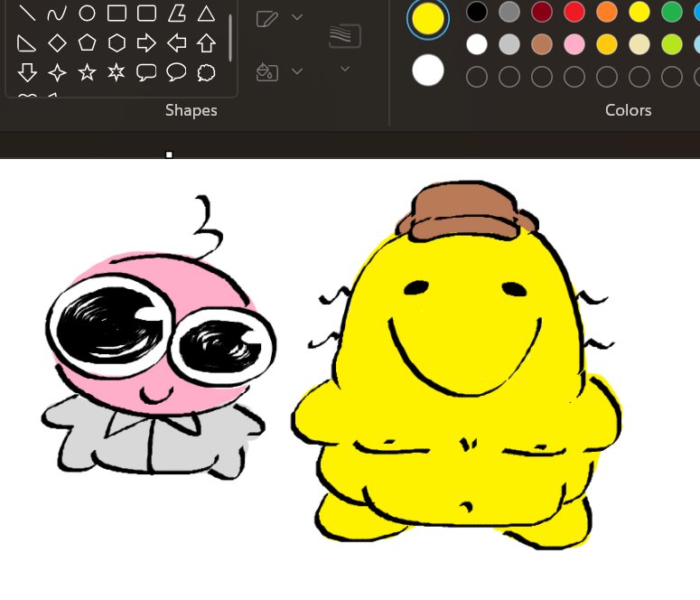Select the Right arrow shape
700x600 pixels.
click(146, 43)
